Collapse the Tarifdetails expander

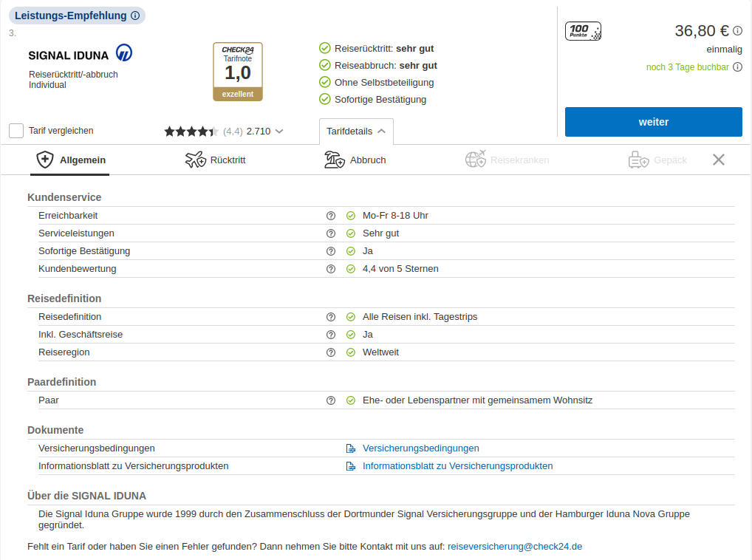(356, 132)
